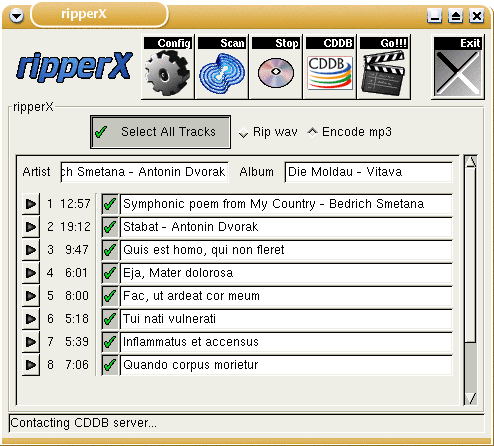This screenshot has width=494, height=446.
Task: Uncheck the Eja, Mater dolorosa track
Action: (110, 273)
